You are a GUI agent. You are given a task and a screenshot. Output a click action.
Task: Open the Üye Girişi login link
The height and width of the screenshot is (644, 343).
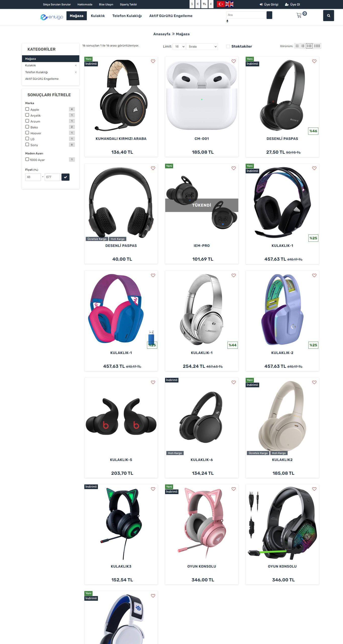[x=269, y=5]
